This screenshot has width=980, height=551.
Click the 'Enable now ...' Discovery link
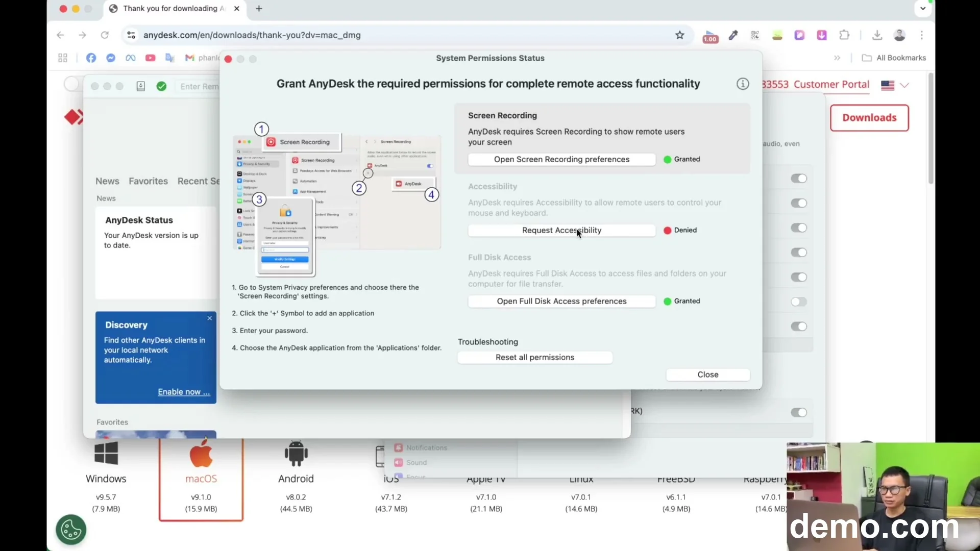click(184, 392)
